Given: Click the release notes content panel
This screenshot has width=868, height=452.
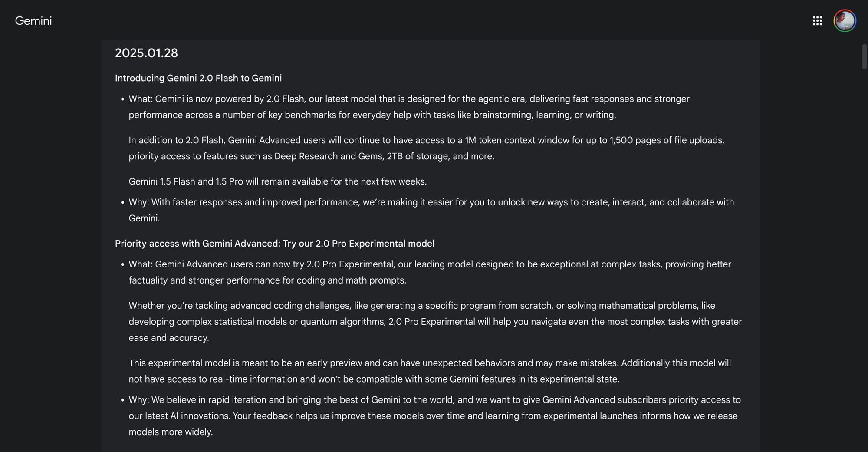Looking at the screenshot, I should pyautogui.click(x=430, y=243).
